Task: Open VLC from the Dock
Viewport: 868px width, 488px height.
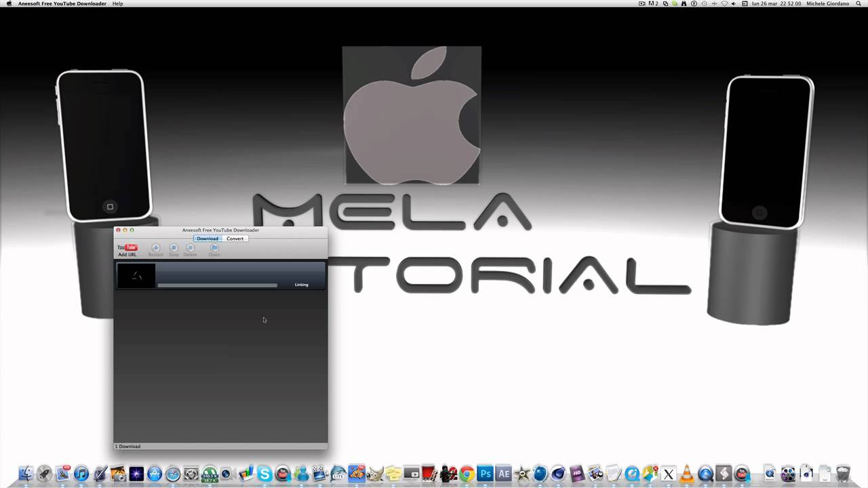Action: pos(687,473)
